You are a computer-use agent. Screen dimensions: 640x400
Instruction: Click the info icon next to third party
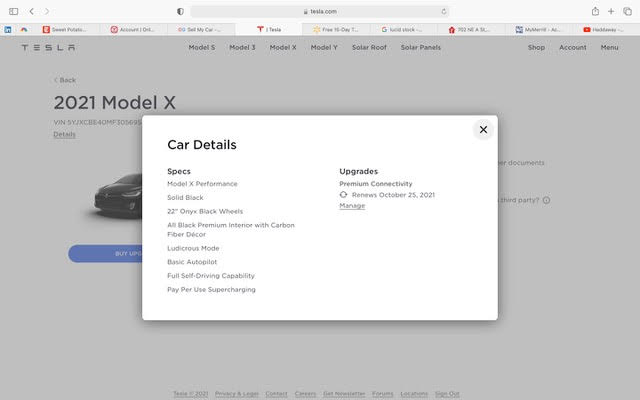[x=546, y=200]
